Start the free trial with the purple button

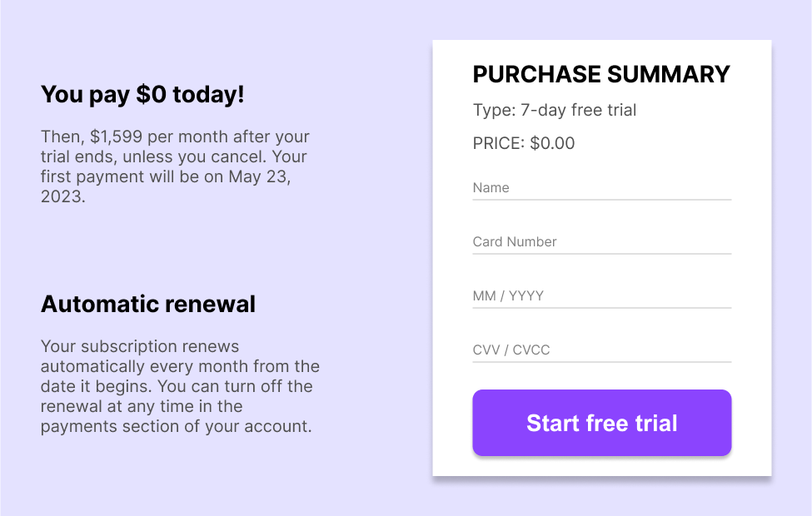pyautogui.click(x=602, y=423)
